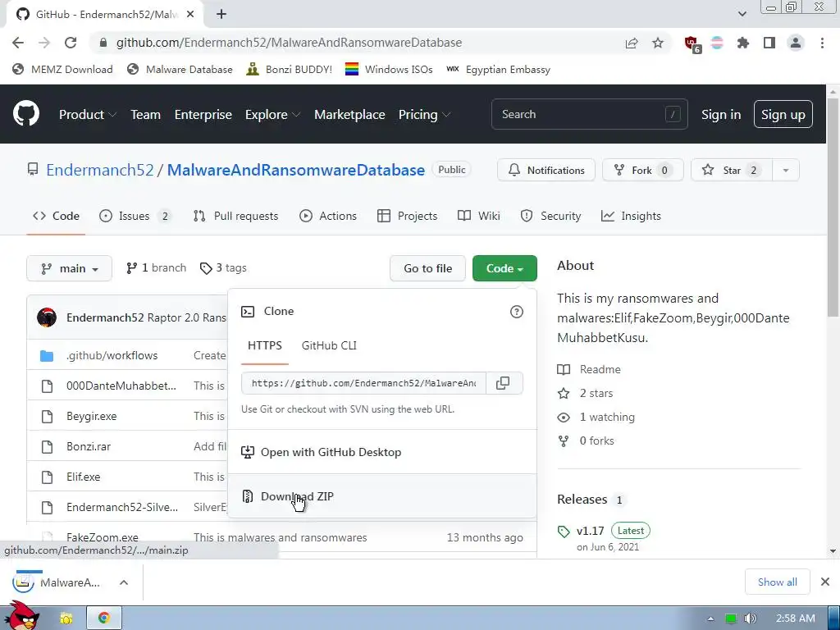Click the GitHub Octocat logo

[x=25, y=113]
